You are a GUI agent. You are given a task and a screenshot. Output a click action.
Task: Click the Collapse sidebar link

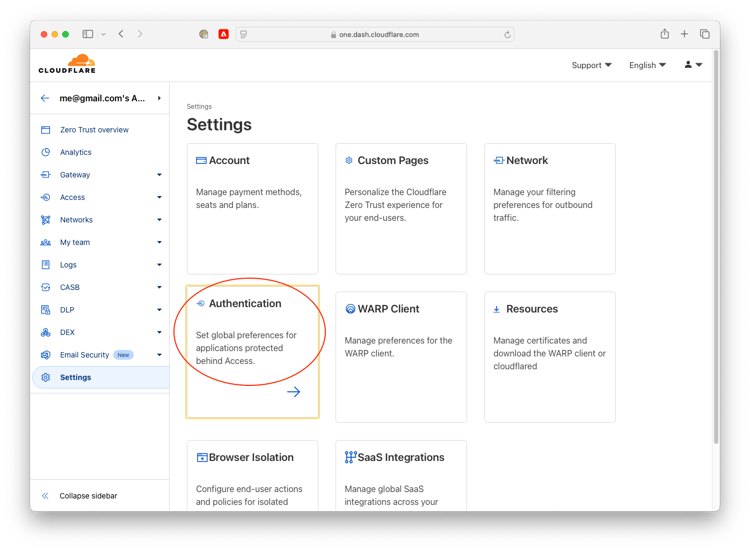click(88, 496)
